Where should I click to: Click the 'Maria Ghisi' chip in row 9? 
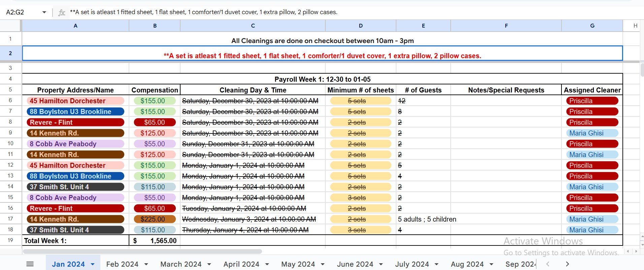click(x=592, y=133)
